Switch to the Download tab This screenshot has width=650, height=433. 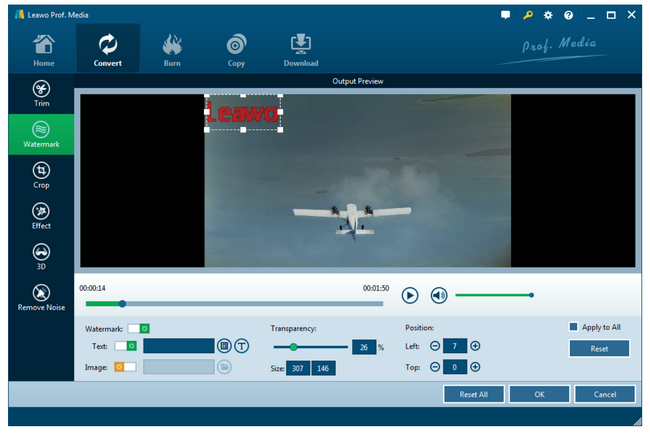tap(301, 49)
